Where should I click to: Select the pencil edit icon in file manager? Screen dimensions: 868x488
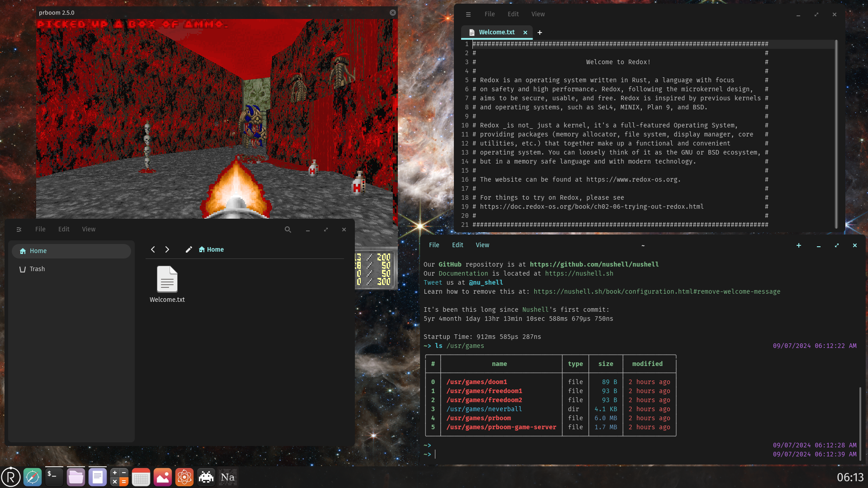pyautogui.click(x=189, y=250)
